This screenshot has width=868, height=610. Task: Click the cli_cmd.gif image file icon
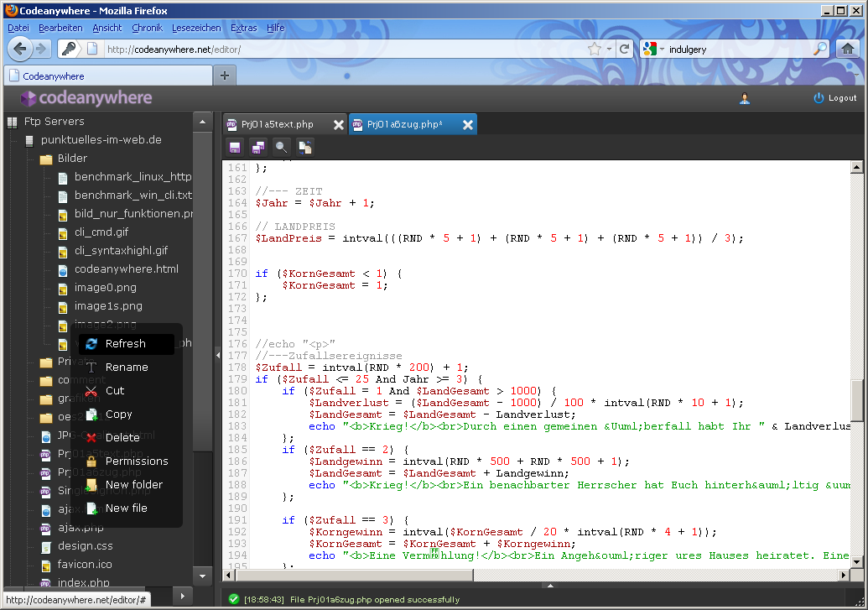pyautogui.click(x=63, y=233)
